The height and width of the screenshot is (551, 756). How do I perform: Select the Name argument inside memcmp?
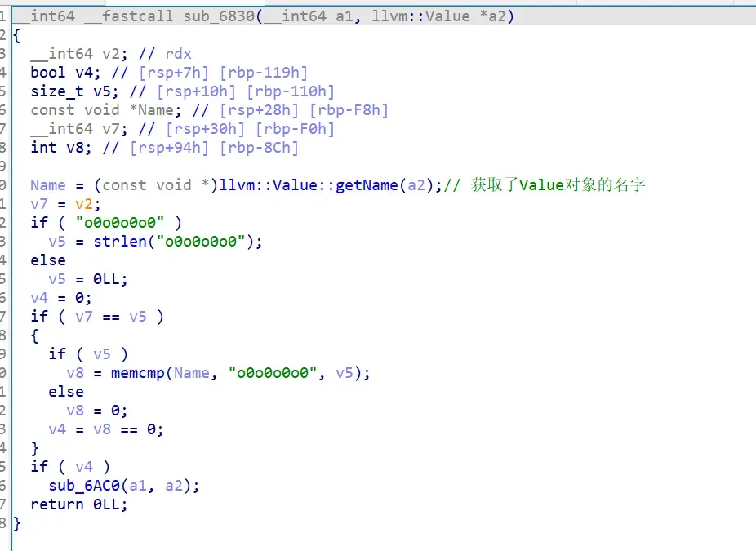pos(192,373)
